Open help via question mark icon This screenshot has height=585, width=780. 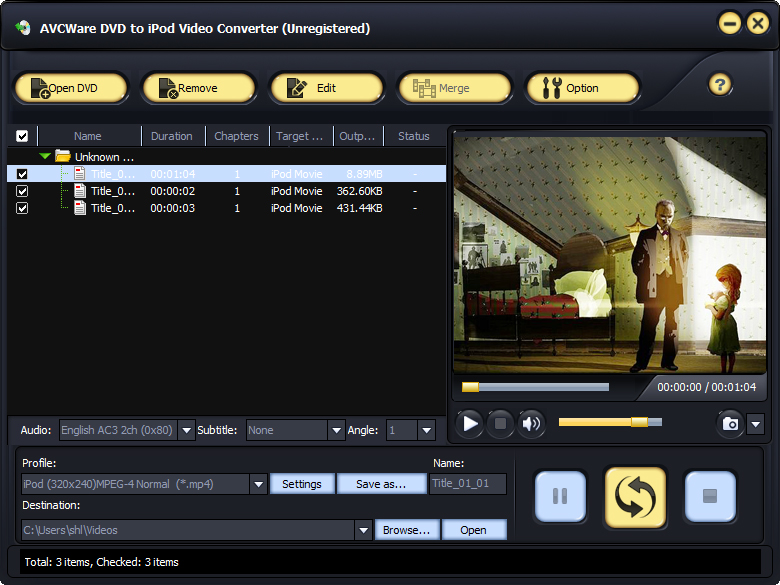pos(720,85)
